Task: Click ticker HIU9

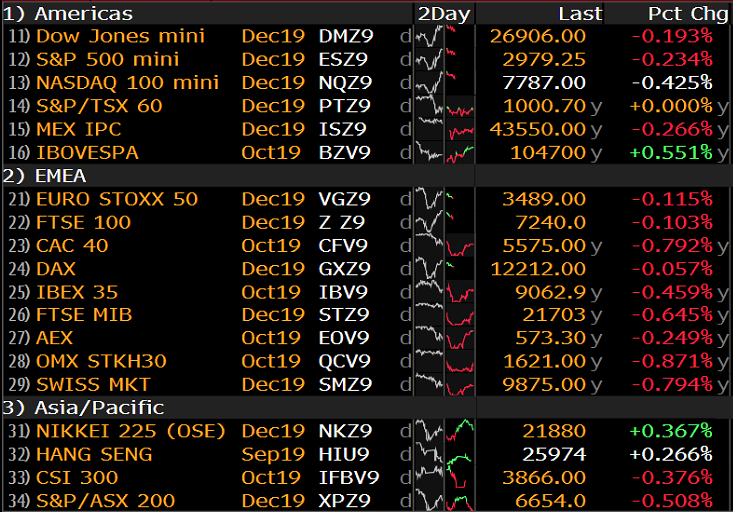Action: (x=344, y=454)
